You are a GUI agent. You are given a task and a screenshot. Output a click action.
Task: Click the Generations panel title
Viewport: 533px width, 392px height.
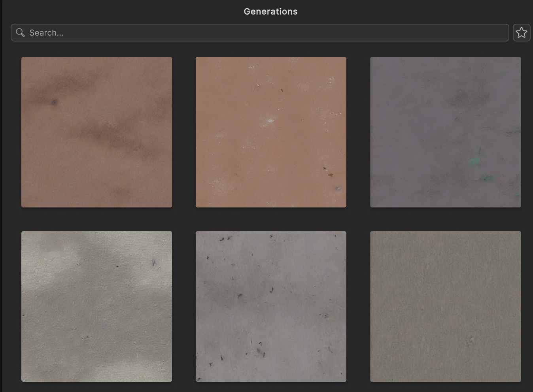pyautogui.click(x=270, y=11)
